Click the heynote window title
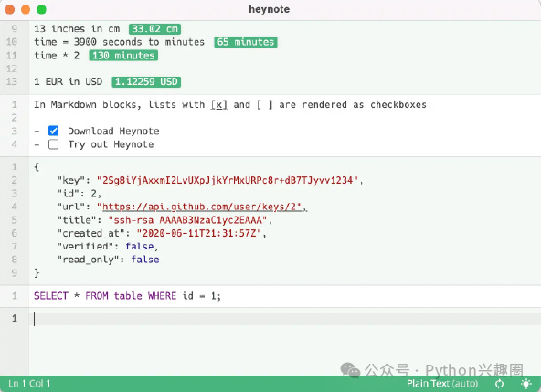 click(x=270, y=9)
